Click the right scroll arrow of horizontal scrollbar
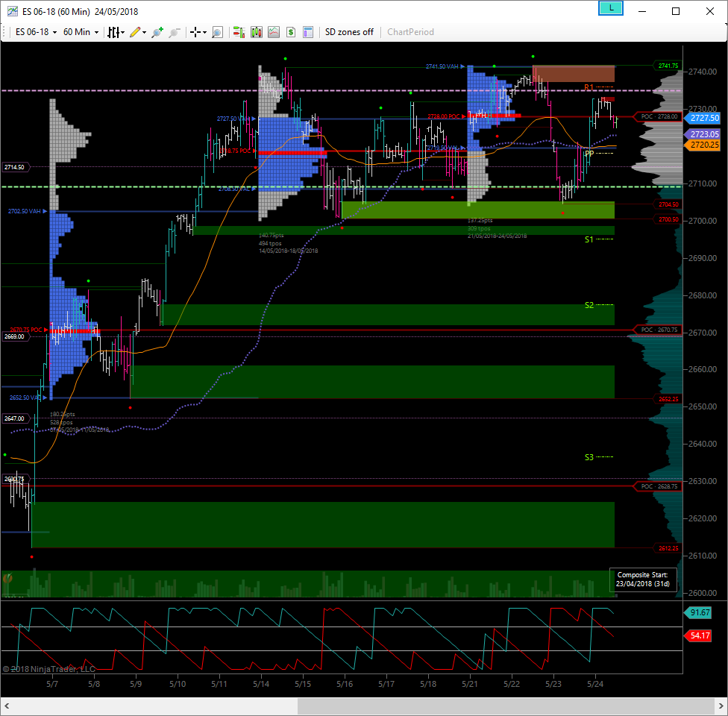 (x=721, y=706)
